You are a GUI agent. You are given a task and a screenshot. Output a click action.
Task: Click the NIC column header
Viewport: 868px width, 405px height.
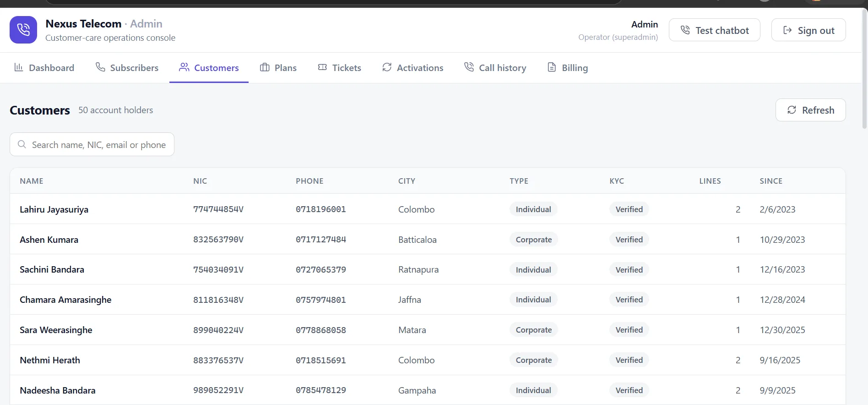[x=200, y=181]
